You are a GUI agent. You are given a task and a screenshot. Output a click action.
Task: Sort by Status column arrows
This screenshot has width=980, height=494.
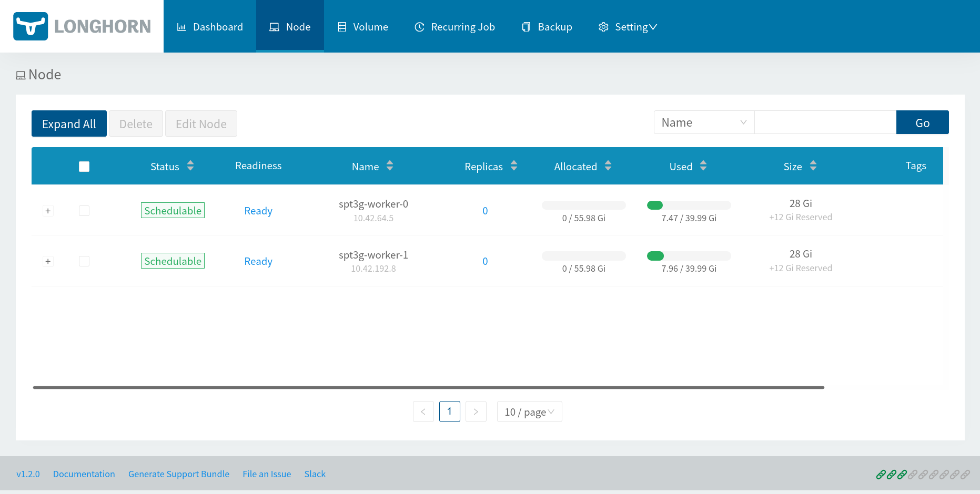pyautogui.click(x=190, y=166)
